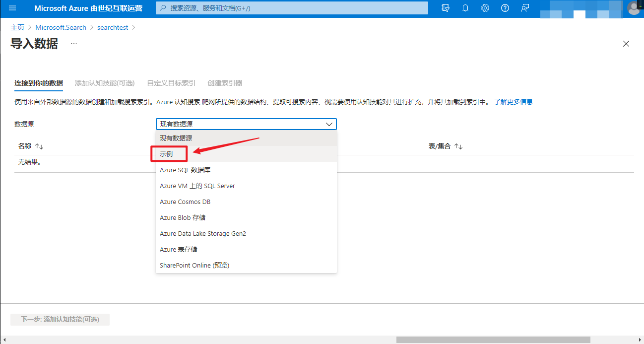Go to 主页 breadcrumb
Image resolution: width=644 pixels, height=344 pixels.
point(17,27)
